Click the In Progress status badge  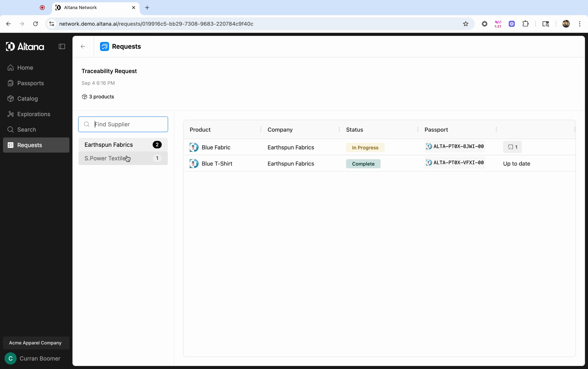(365, 148)
